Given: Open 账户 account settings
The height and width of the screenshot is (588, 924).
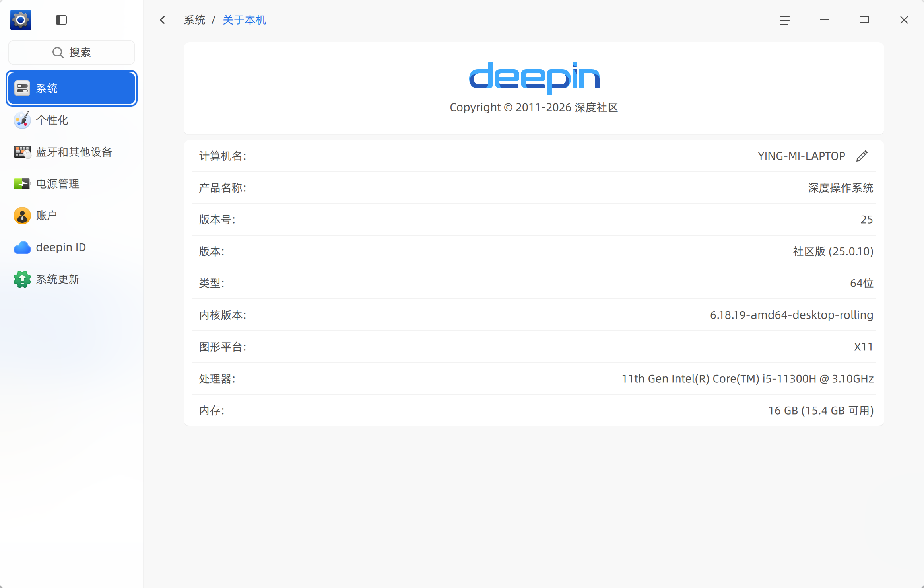Looking at the screenshot, I should pyautogui.click(x=46, y=216).
